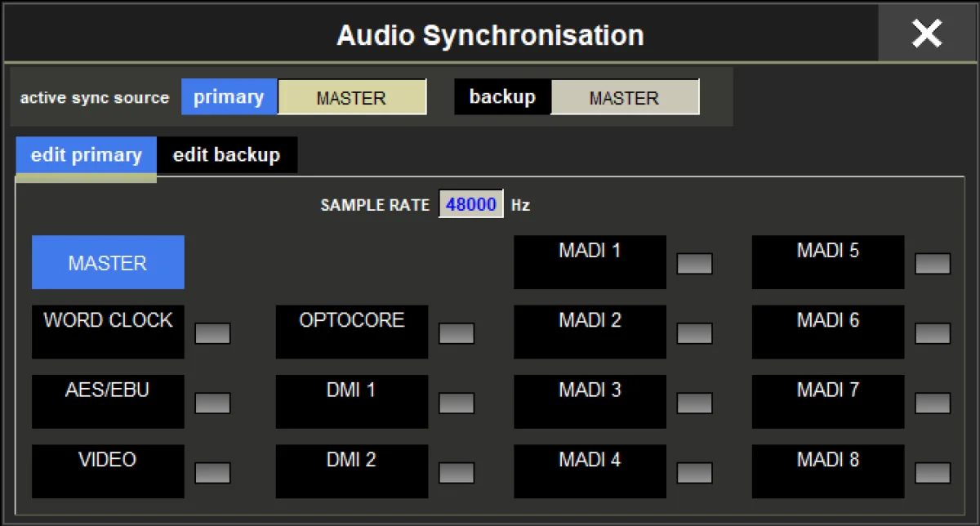980x526 pixels.
Task: Toggle the indicator beside MADI 8
Action: point(933,473)
